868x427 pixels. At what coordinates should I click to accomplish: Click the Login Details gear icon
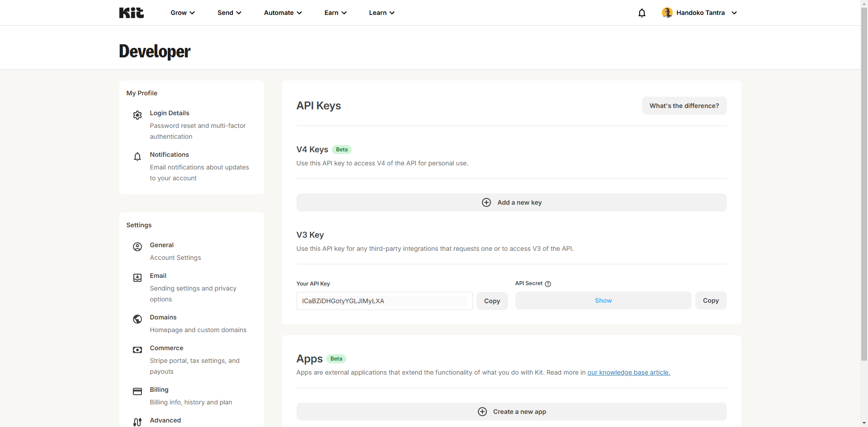[x=137, y=115]
